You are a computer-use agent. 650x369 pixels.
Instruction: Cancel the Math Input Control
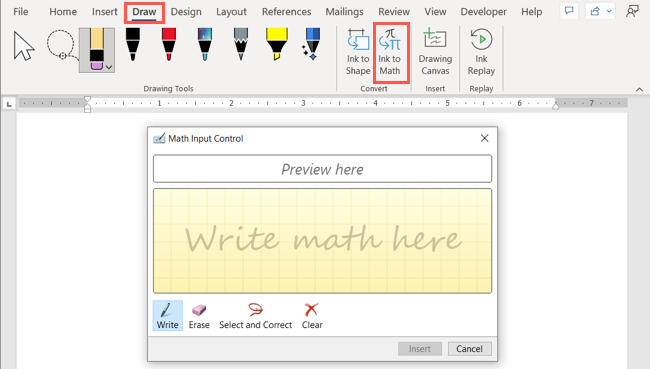pos(470,349)
